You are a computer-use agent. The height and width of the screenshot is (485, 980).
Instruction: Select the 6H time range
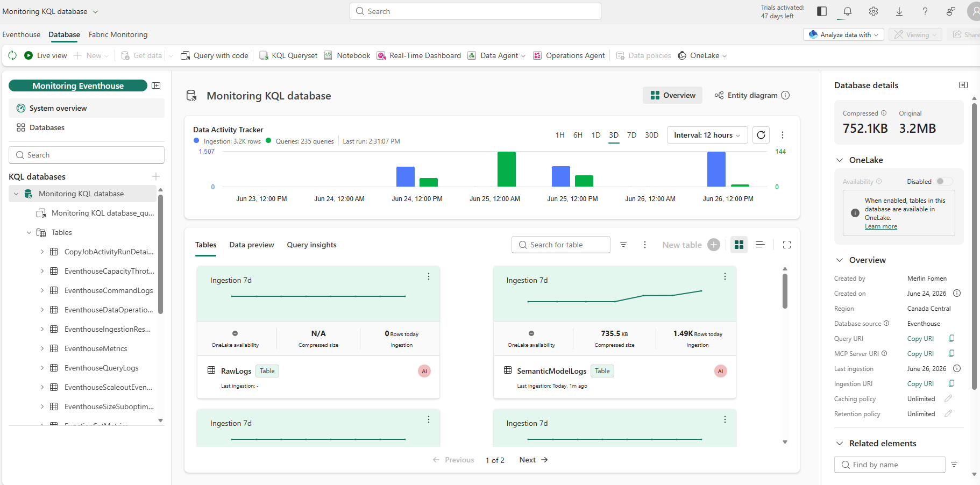tap(578, 135)
